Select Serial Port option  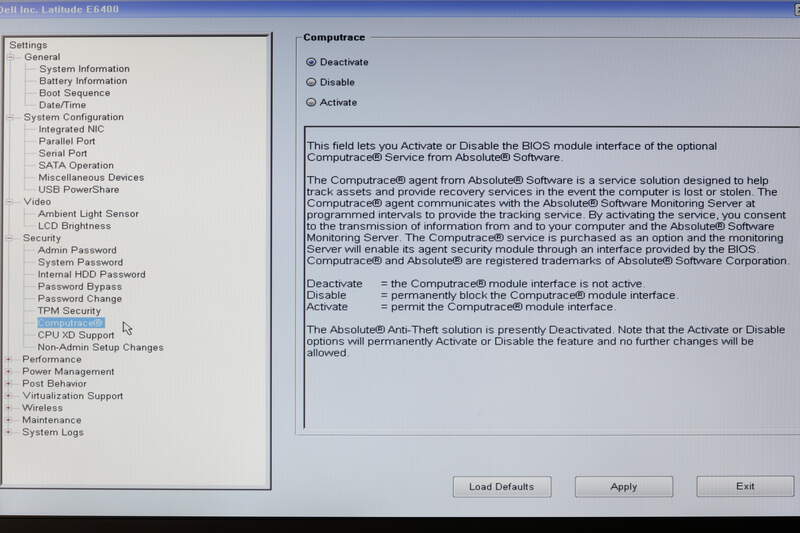click(x=63, y=154)
